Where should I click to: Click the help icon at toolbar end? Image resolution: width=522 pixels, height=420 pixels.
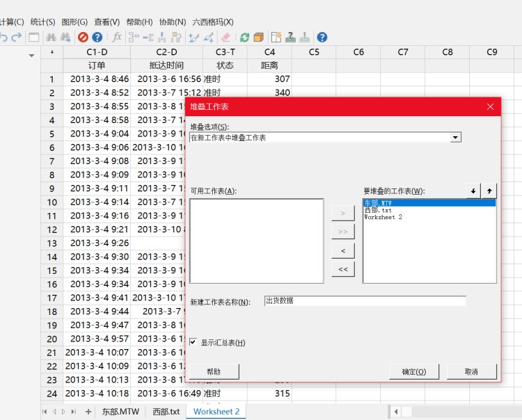[322, 38]
